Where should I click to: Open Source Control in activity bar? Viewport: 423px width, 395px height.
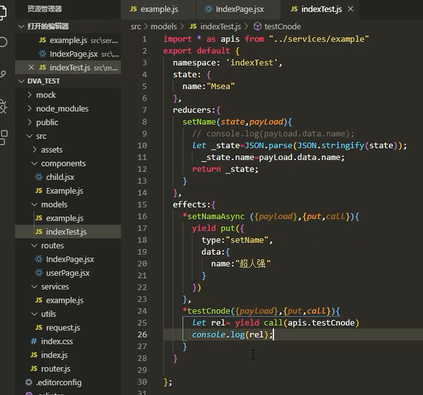[x=3, y=74]
